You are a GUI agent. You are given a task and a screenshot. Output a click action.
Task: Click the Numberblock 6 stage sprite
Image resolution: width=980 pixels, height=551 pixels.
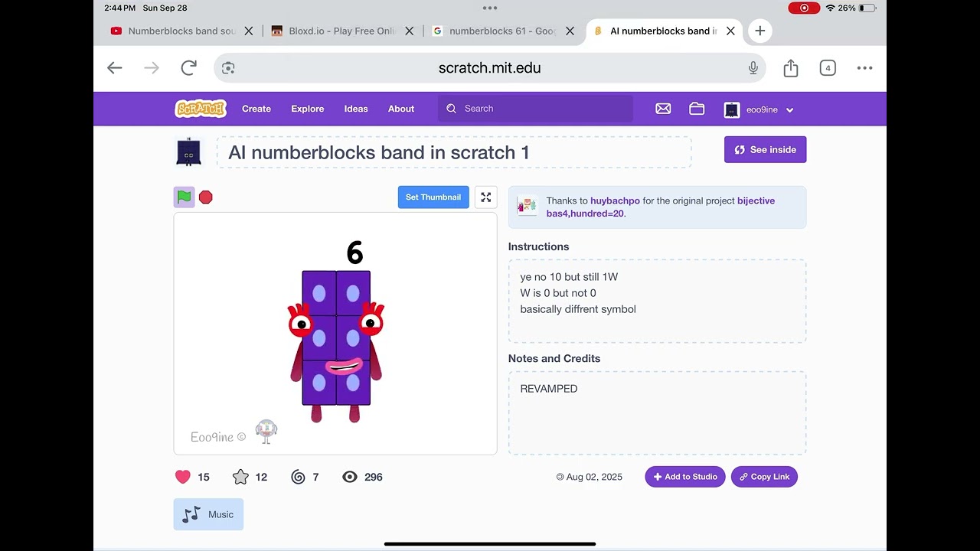336,346
